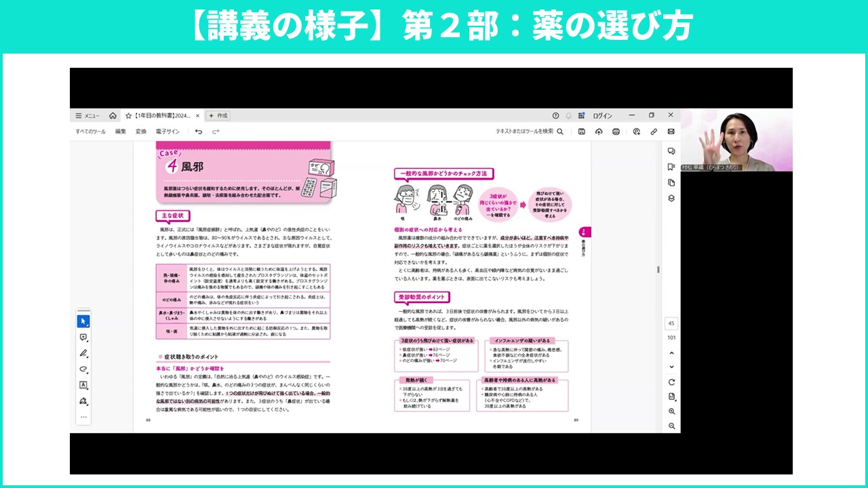Open the bookmarks panel
Viewport: 868px width, 488px height.
pos(671,167)
